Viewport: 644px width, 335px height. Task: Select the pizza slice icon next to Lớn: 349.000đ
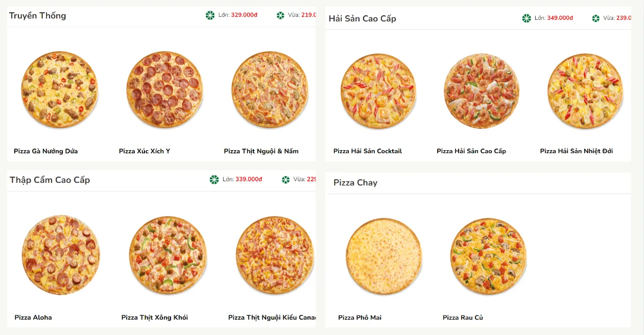pyautogui.click(x=527, y=17)
